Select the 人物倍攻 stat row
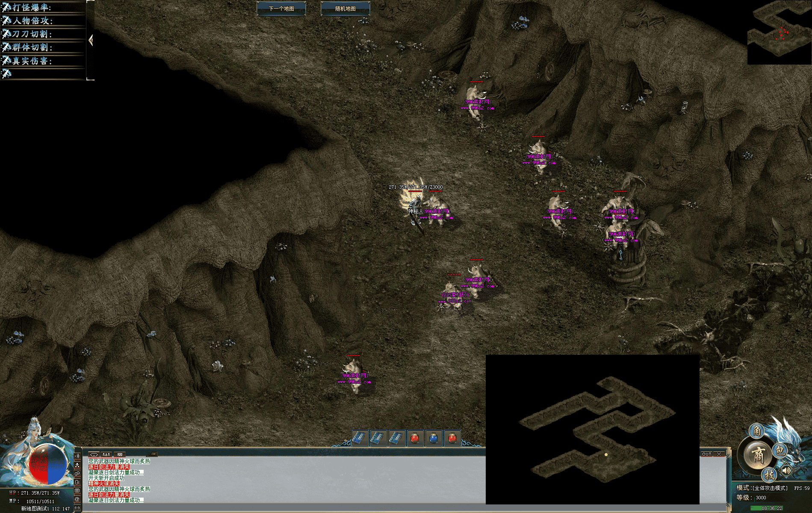Image resolution: width=812 pixels, height=513 pixels. (43, 21)
